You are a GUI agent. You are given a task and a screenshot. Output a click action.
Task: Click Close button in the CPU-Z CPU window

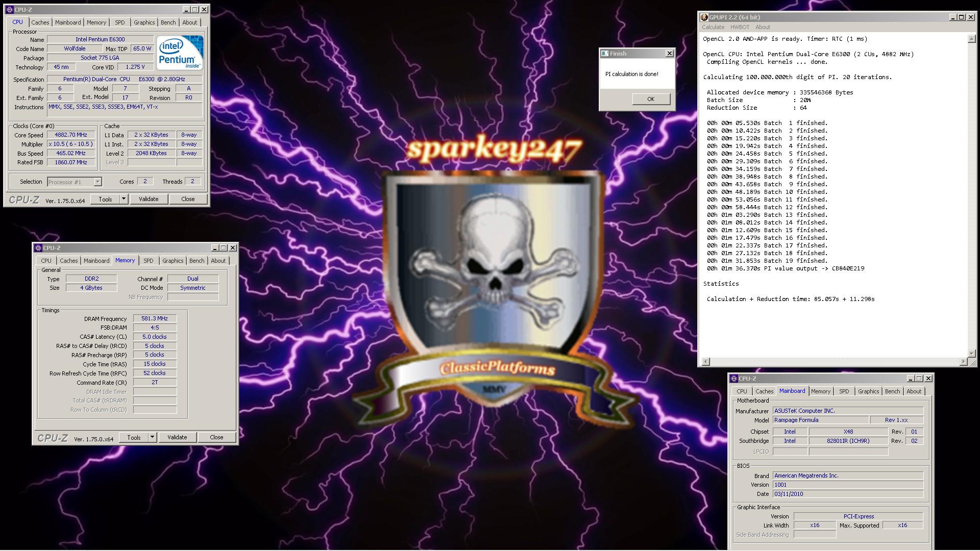pyautogui.click(x=188, y=199)
